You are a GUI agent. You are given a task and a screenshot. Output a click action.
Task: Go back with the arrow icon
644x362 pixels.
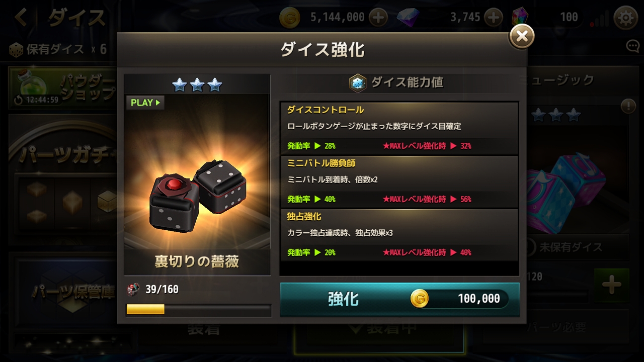point(21,18)
